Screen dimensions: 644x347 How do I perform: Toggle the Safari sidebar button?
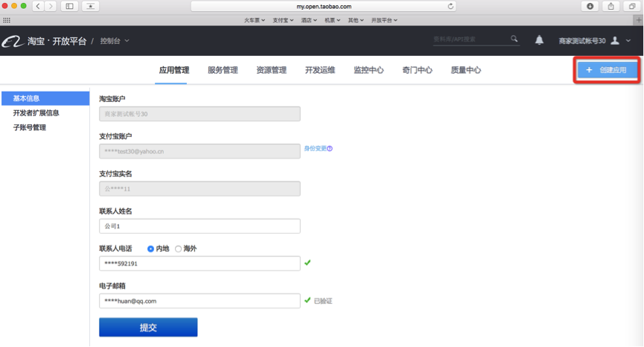coord(69,6)
